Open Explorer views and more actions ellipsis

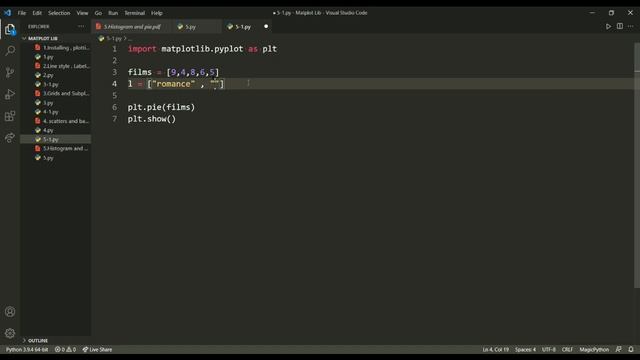[x=81, y=27]
